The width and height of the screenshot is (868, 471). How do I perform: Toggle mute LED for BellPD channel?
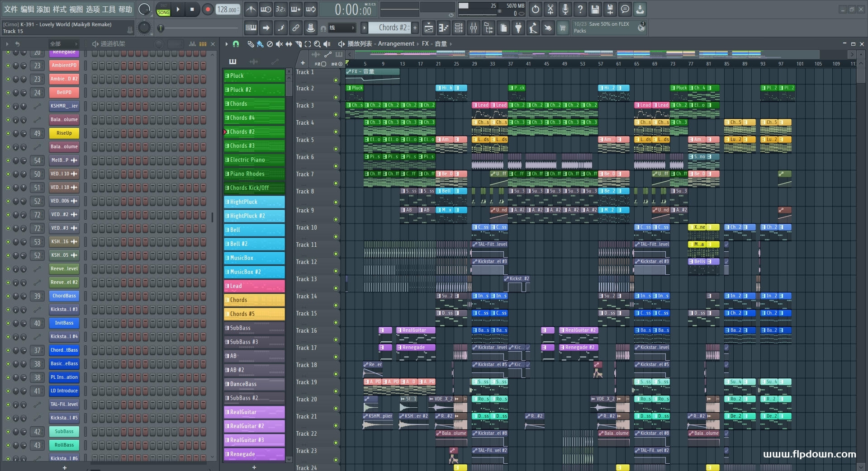click(x=8, y=93)
